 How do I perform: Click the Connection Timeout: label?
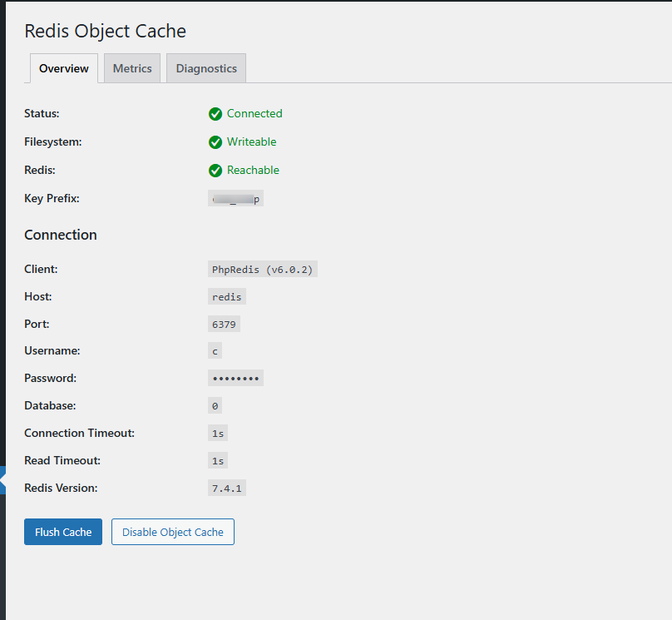[x=79, y=433]
